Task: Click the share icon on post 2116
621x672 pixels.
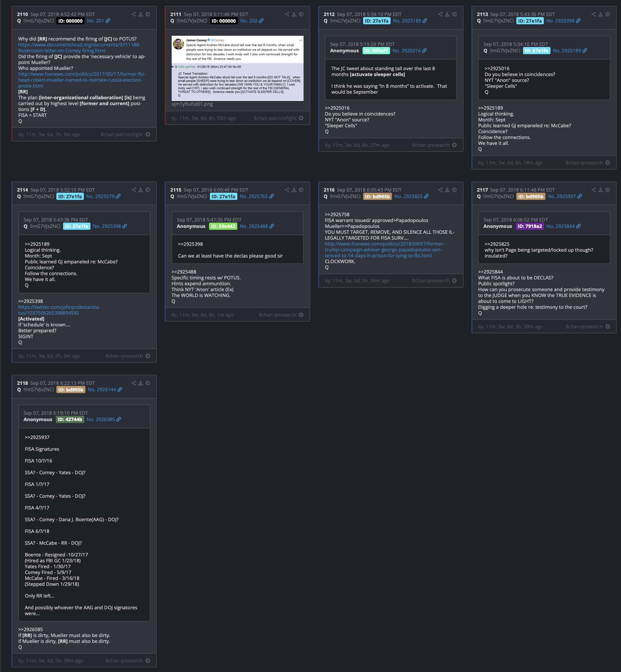Action: 440,190
